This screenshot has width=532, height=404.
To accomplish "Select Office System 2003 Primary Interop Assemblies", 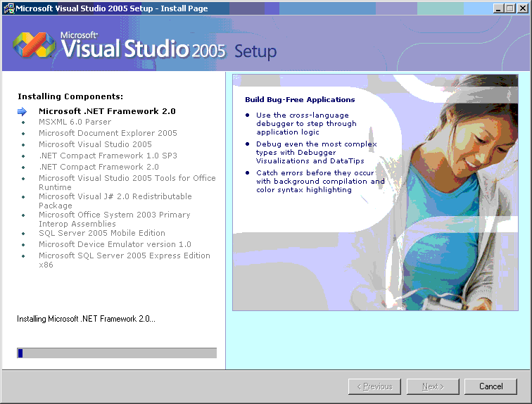I will pos(114,219).
